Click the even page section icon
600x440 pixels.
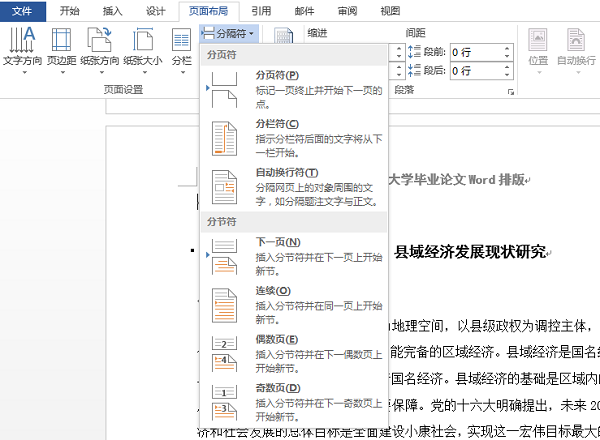click(x=225, y=354)
